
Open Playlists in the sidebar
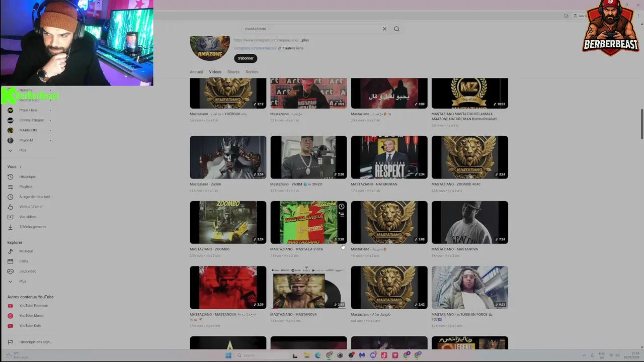point(26,187)
